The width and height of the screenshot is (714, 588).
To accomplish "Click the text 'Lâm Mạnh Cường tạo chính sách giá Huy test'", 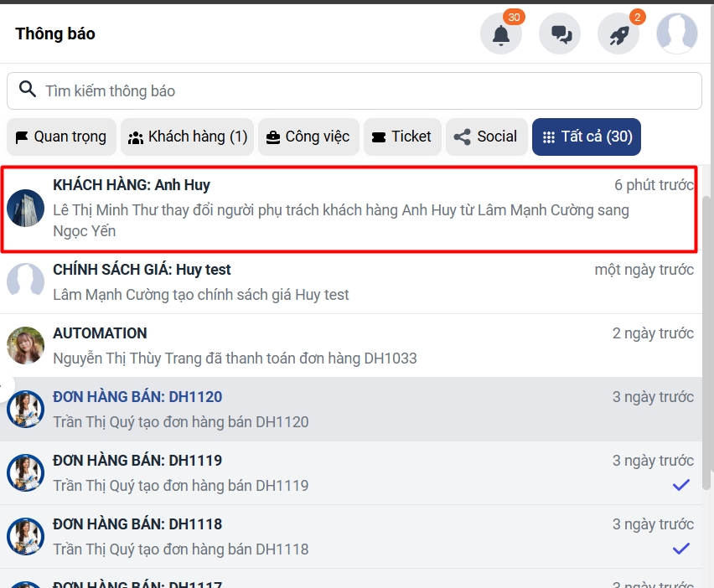I will 201,295.
